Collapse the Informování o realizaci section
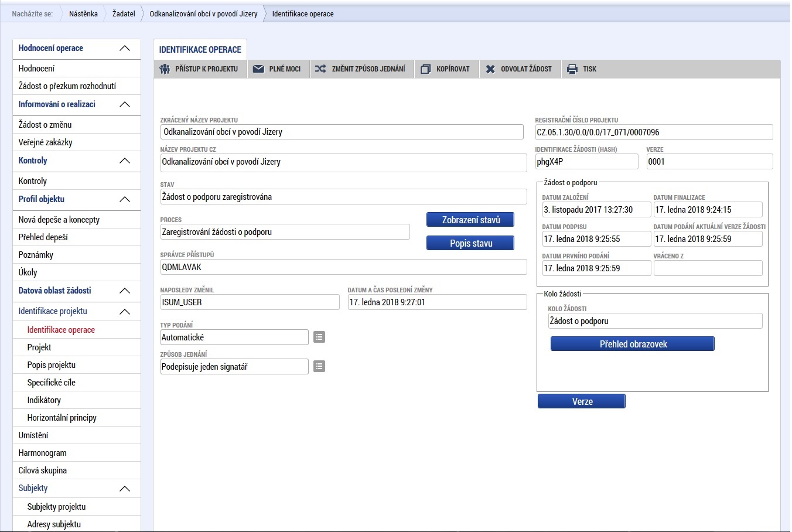 click(125, 104)
